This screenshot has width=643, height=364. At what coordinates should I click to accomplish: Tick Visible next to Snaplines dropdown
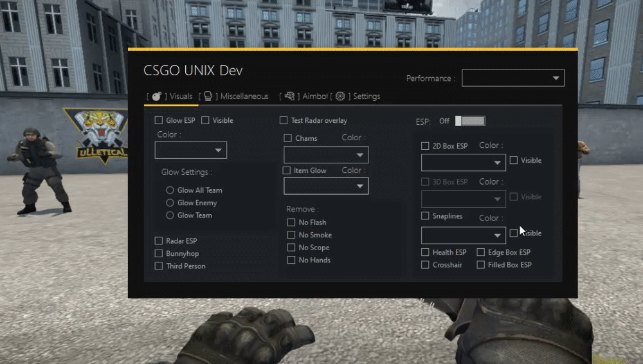pyautogui.click(x=513, y=233)
